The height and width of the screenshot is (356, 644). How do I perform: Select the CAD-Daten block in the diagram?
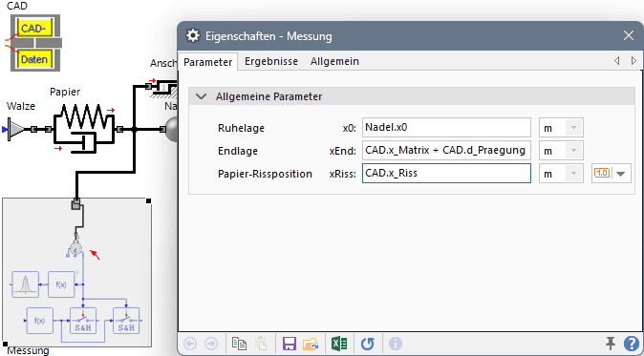[35, 43]
